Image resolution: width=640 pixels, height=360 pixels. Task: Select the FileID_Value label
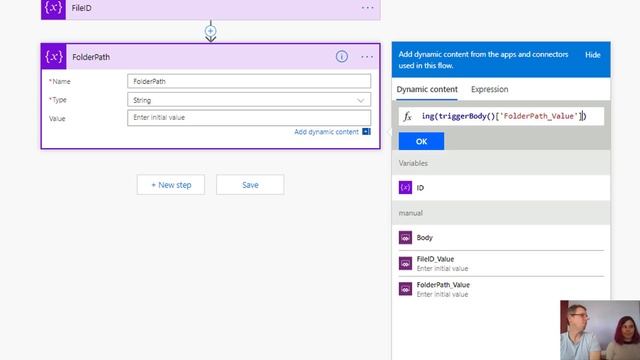[x=435, y=259]
